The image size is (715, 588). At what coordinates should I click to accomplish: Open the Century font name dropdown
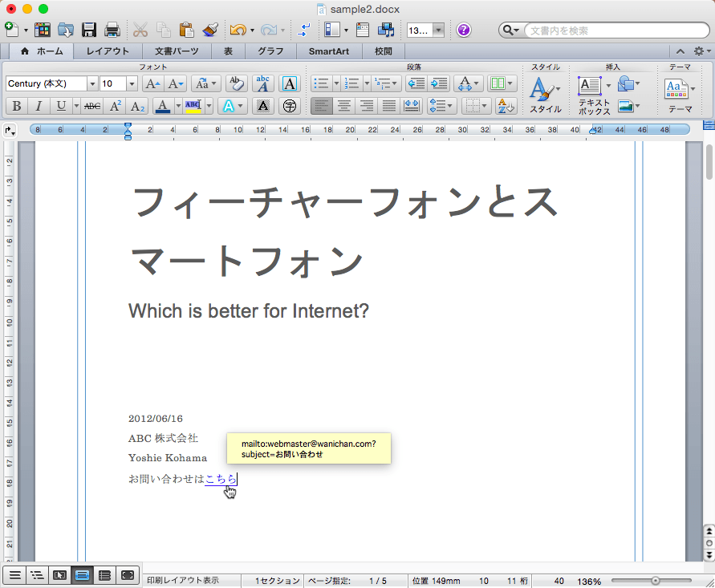(x=92, y=83)
